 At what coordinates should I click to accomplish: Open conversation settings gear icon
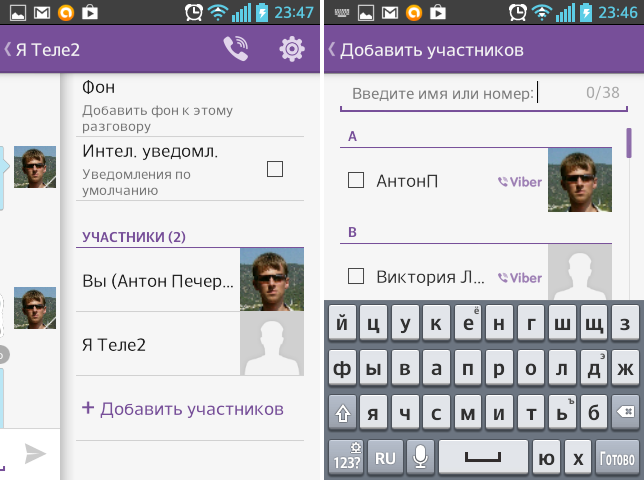point(291,50)
